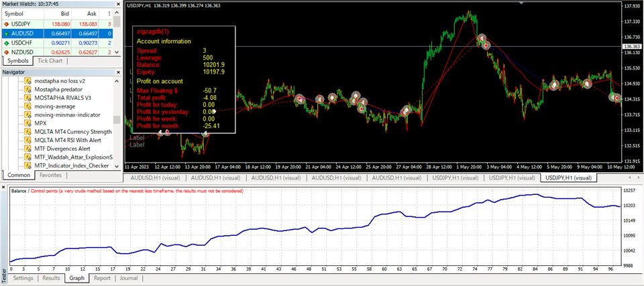The height and width of the screenshot is (286, 644).
Task: Open the Tick Chart tab
Action: tap(50, 61)
